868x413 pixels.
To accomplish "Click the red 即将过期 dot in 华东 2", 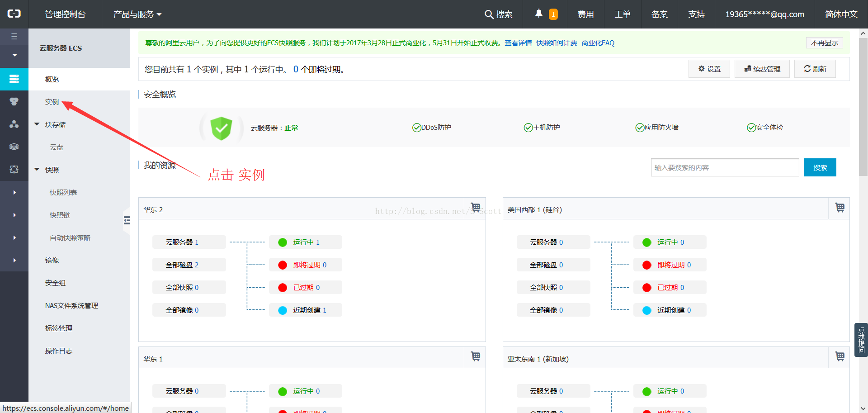I will pyautogui.click(x=283, y=265).
